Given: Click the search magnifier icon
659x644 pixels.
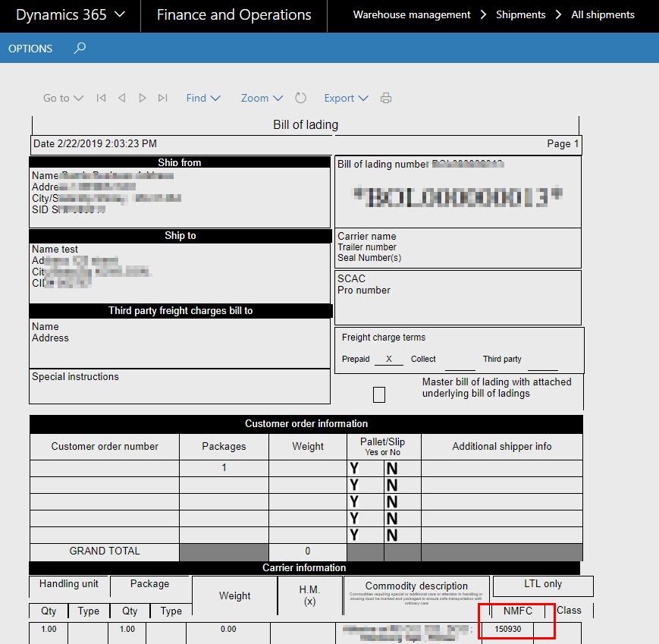Looking at the screenshot, I should pyautogui.click(x=80, y=49).
